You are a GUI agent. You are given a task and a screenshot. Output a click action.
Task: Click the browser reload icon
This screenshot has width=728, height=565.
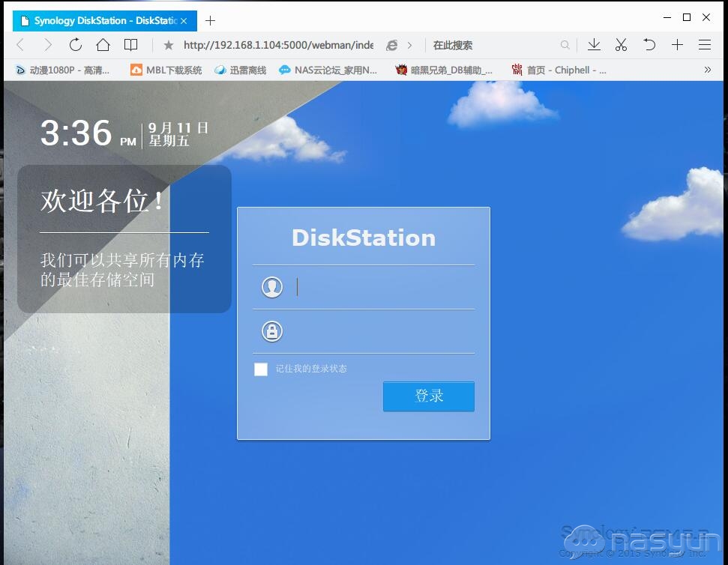[75, 45]
